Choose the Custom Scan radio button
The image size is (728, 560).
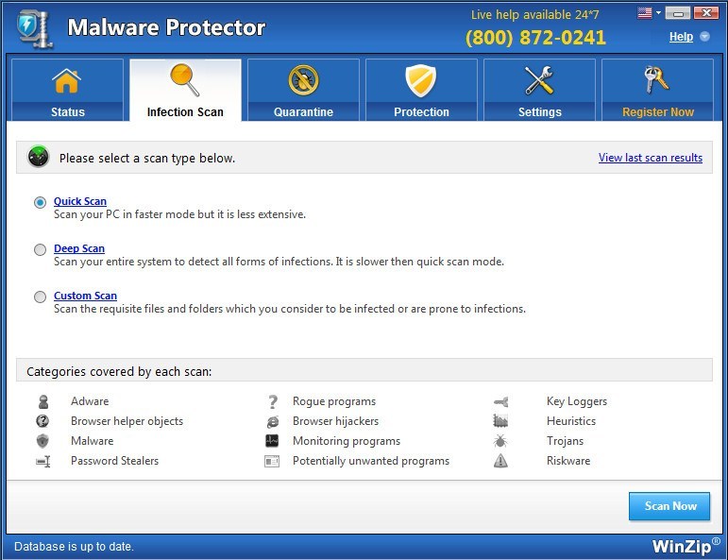[40, 297]
